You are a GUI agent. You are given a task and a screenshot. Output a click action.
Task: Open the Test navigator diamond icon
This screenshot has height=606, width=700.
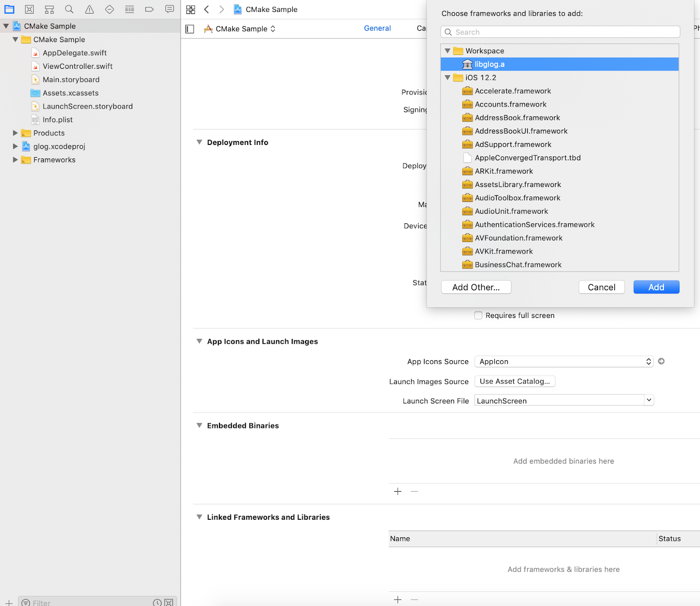click(109, 9)
